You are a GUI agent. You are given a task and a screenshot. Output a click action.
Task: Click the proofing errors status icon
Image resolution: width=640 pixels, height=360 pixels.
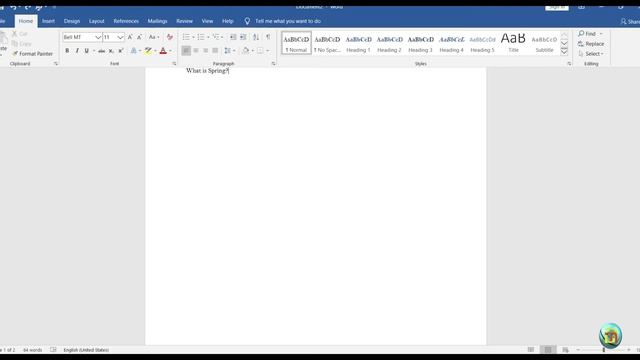pyautogui.click(x=53, y=350)
